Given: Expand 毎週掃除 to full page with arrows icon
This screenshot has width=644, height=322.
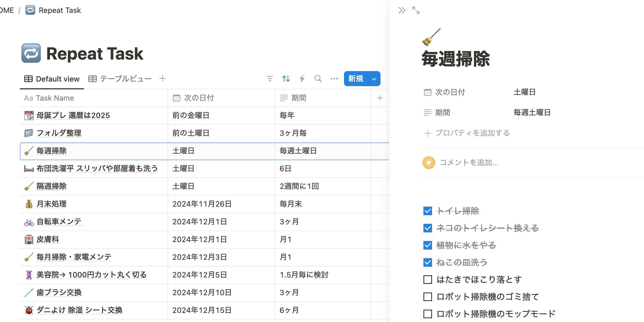Looking at the screenshot, I should 416,10.
